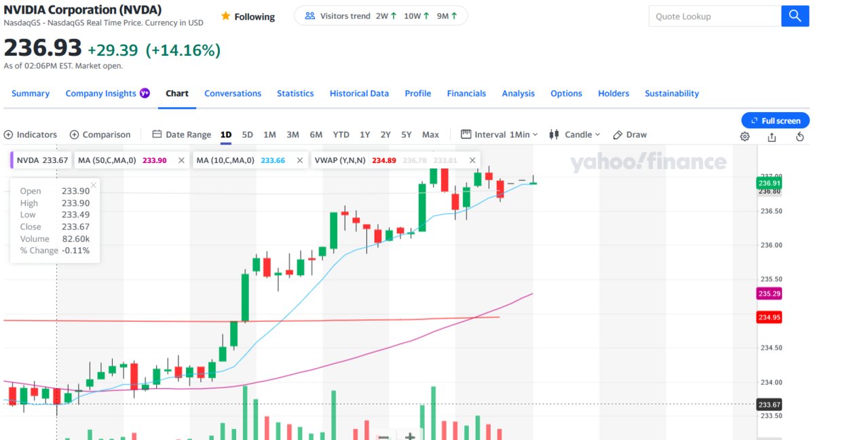868x440 pixels.
Task: Close the OHLC data tooltip
Action: pyautogui.click(x=94, y=185)
